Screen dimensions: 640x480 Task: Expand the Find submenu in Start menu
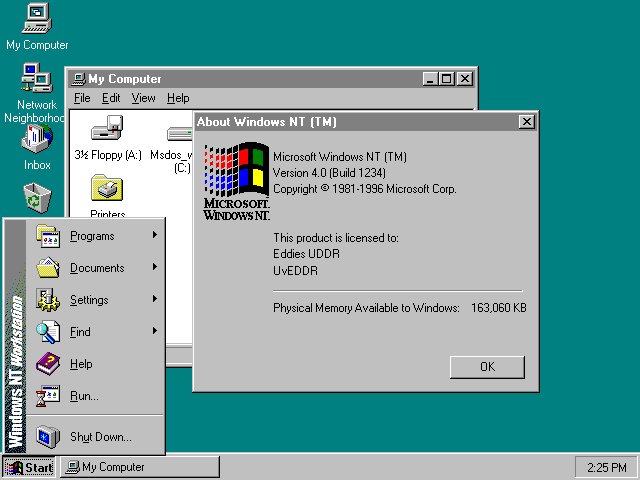tap(80, 332)
